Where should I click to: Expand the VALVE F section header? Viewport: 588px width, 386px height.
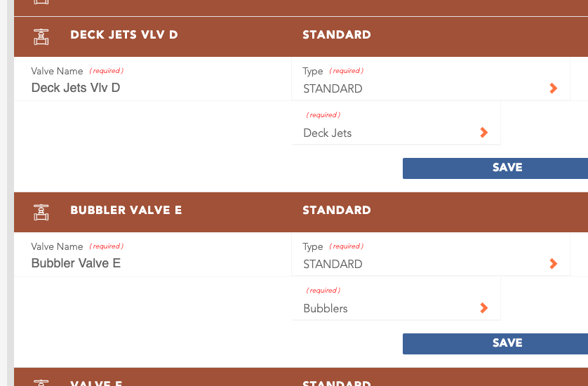(301, 377)
